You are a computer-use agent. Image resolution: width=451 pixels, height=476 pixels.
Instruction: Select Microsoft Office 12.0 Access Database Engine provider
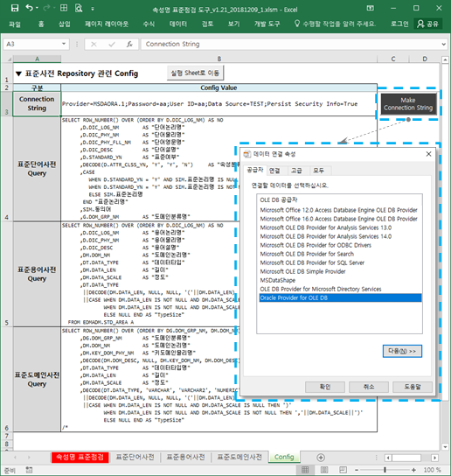point(338,210)
